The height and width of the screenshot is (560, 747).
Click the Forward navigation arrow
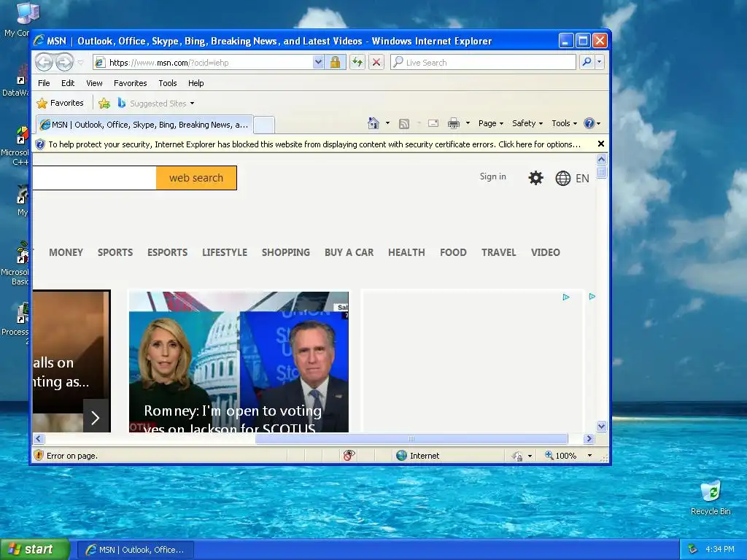64,63
